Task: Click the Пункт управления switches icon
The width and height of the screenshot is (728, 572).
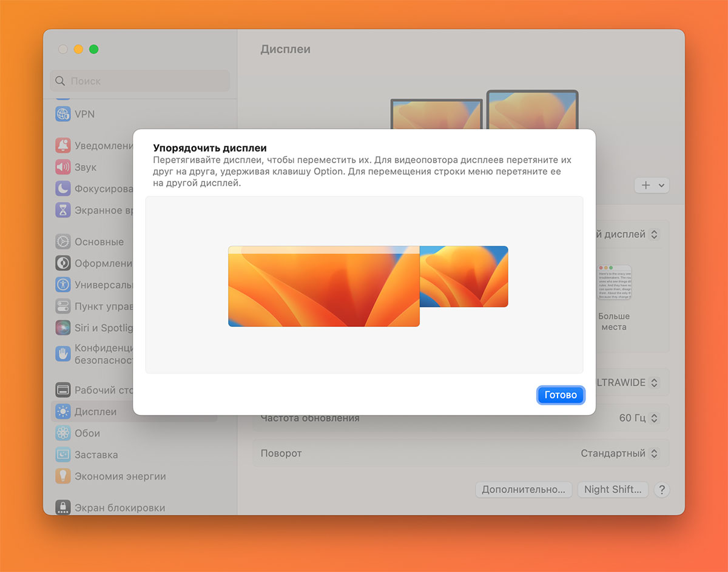Action: click(x=63, y=306)
